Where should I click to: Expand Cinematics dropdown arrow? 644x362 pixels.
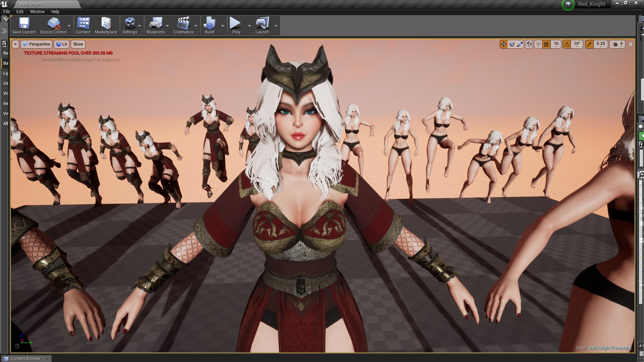(x=196, y=26)
